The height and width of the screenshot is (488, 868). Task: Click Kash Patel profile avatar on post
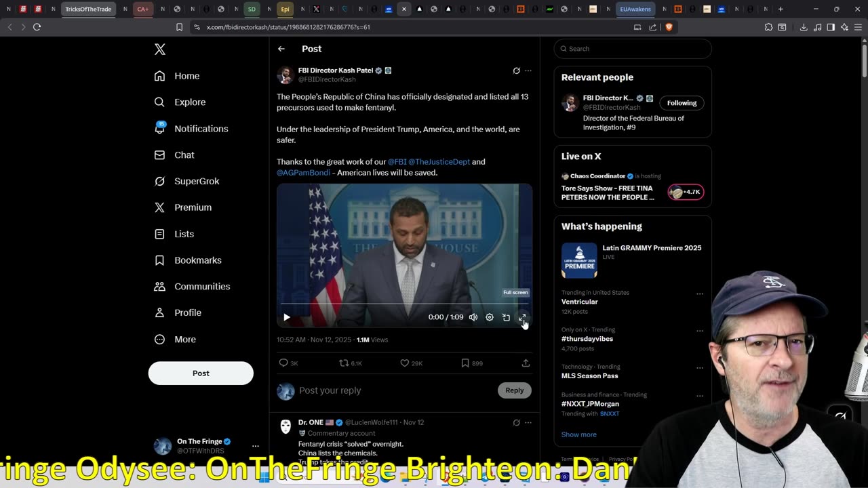[285, 75]
